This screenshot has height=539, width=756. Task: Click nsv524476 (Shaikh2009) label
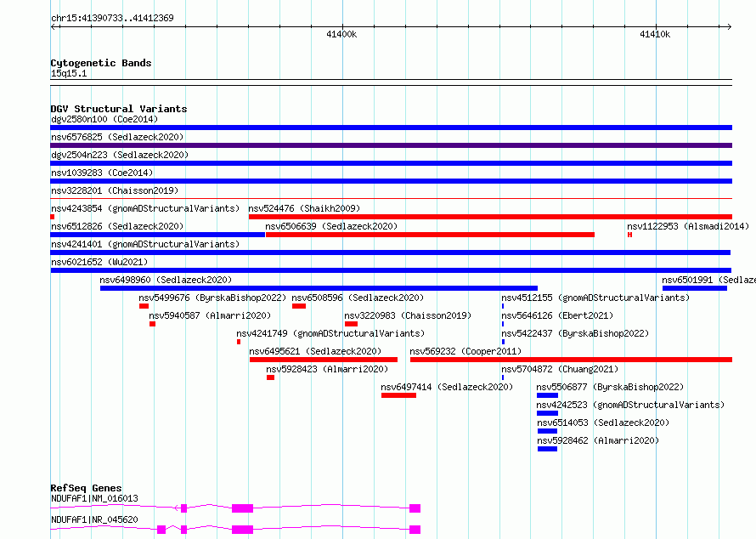pos(304,208)
